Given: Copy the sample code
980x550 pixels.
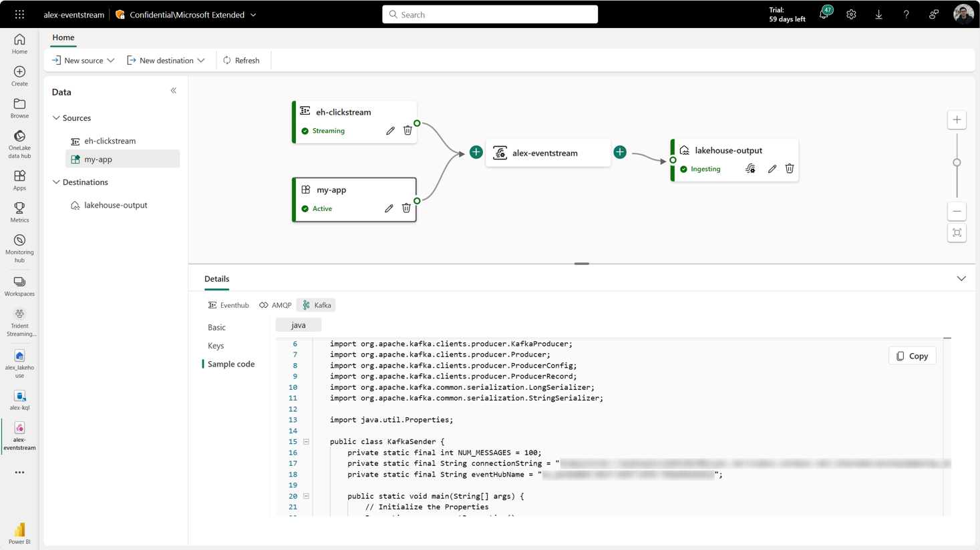Looking at the screenshot, I should pyautogui.click(x=913, y=356).
